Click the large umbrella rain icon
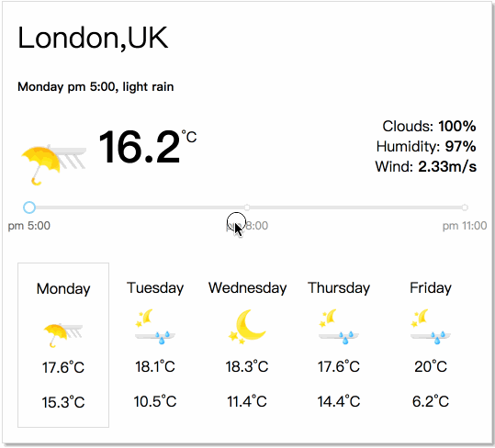 [x=53, y=164]
